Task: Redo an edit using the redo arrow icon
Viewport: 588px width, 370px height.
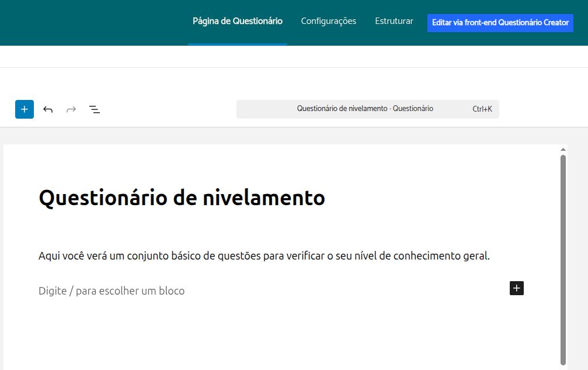Action: 71,109
